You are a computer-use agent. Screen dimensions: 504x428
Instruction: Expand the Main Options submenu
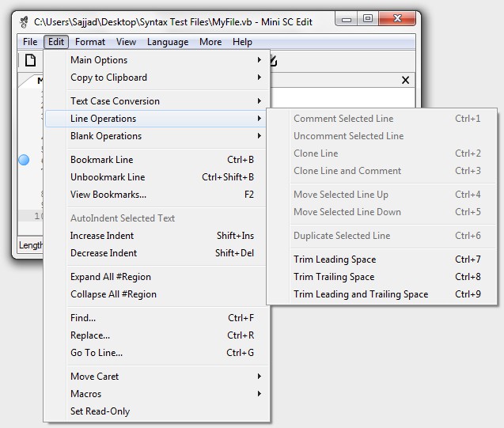click(156, 60)
